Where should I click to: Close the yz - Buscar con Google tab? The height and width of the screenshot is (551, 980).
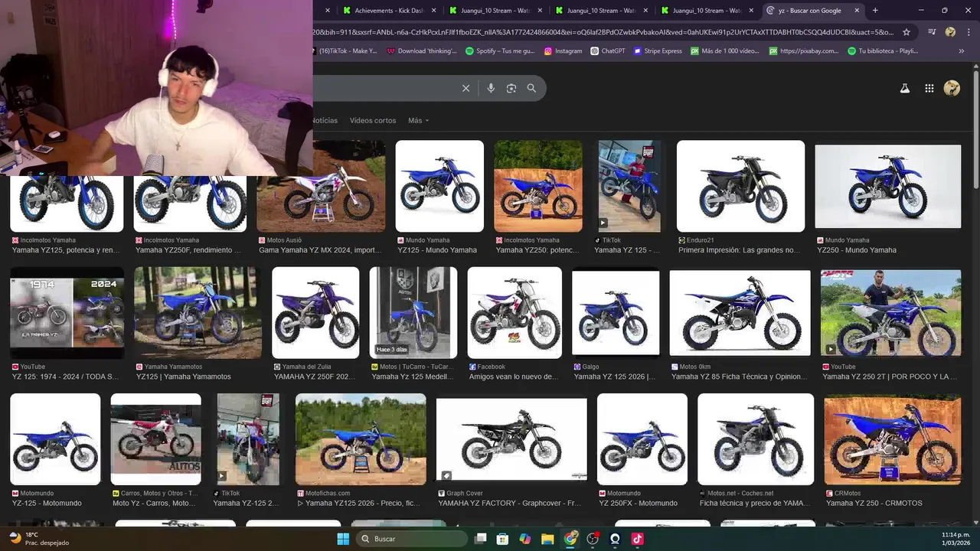click(x=857, y=11)
